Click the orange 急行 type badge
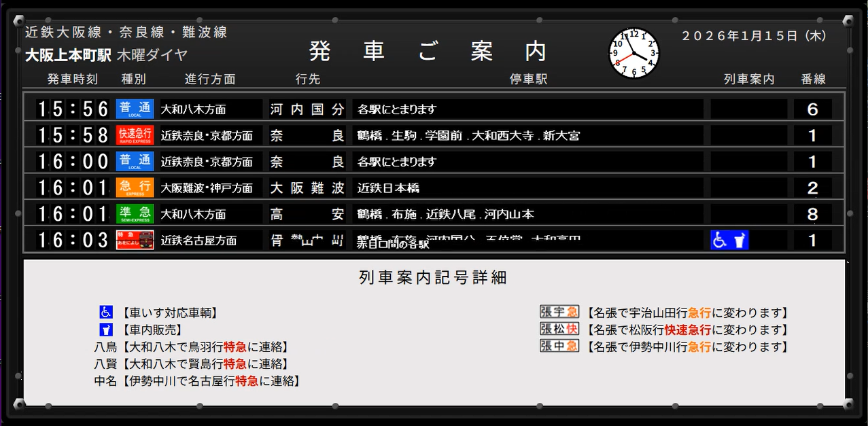The width and height of the screenshot is (868, 426). point(135,188)
